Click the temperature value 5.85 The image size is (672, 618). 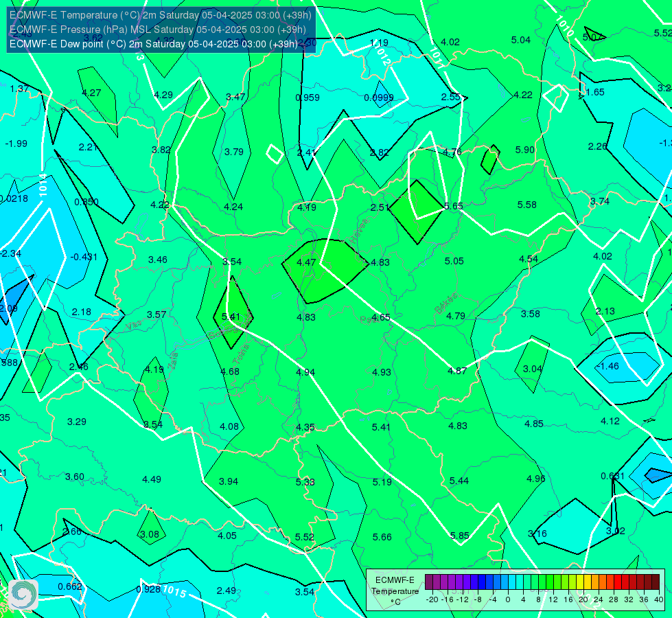[x=459, y=536]
